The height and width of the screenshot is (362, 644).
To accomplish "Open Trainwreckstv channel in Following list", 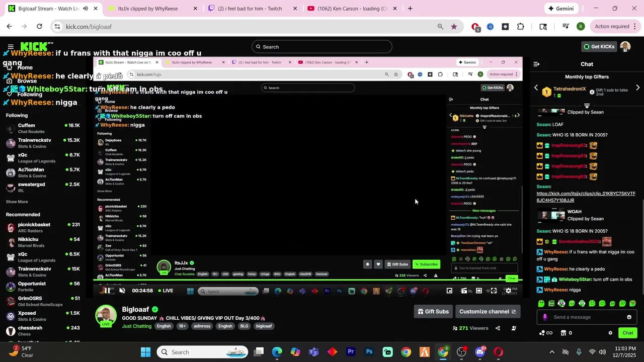I will click(43, 143).
